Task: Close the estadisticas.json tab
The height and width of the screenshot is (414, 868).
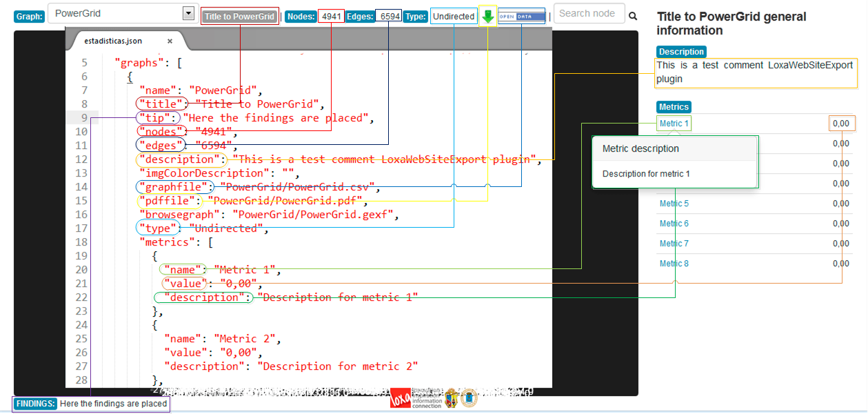Action: coord(170,41)
